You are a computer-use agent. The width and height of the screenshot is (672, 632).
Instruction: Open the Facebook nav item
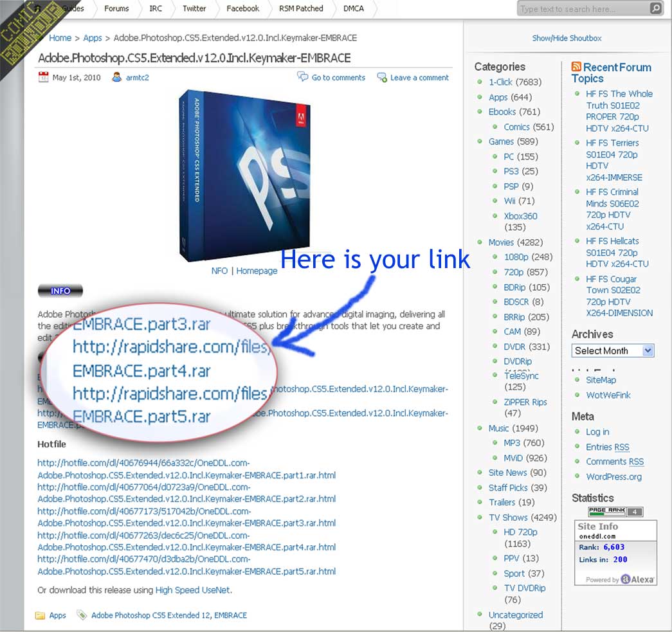242,8
